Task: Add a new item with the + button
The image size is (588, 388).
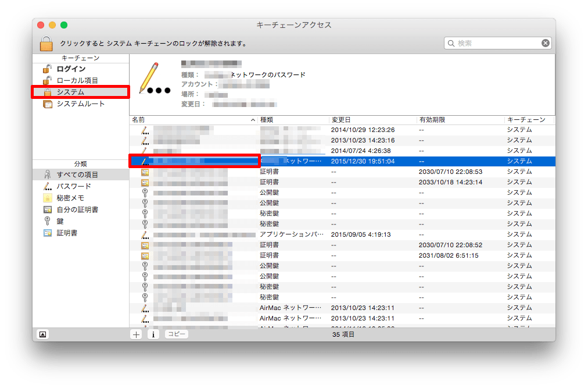Action: [x=135, y=334]
